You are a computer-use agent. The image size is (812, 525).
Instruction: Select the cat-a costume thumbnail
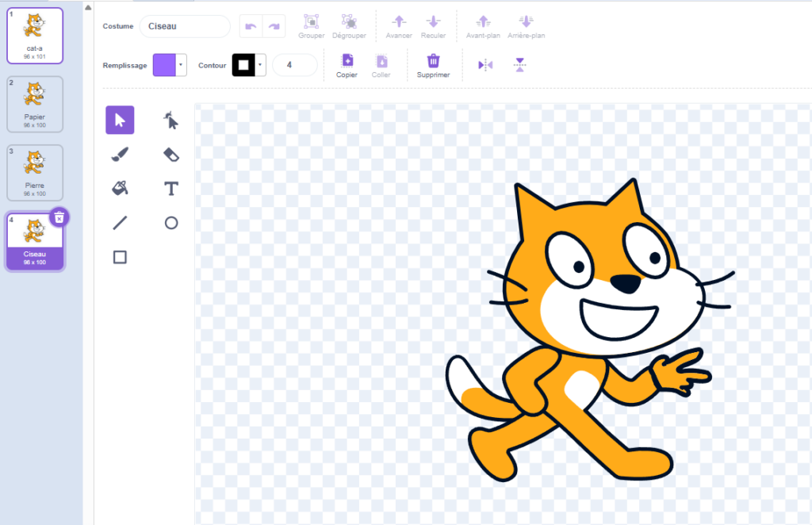point(35,36)
